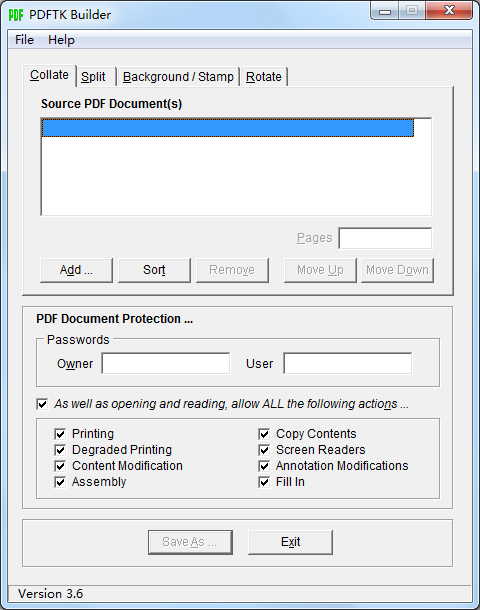Open the File menu

tap(25, 40)
